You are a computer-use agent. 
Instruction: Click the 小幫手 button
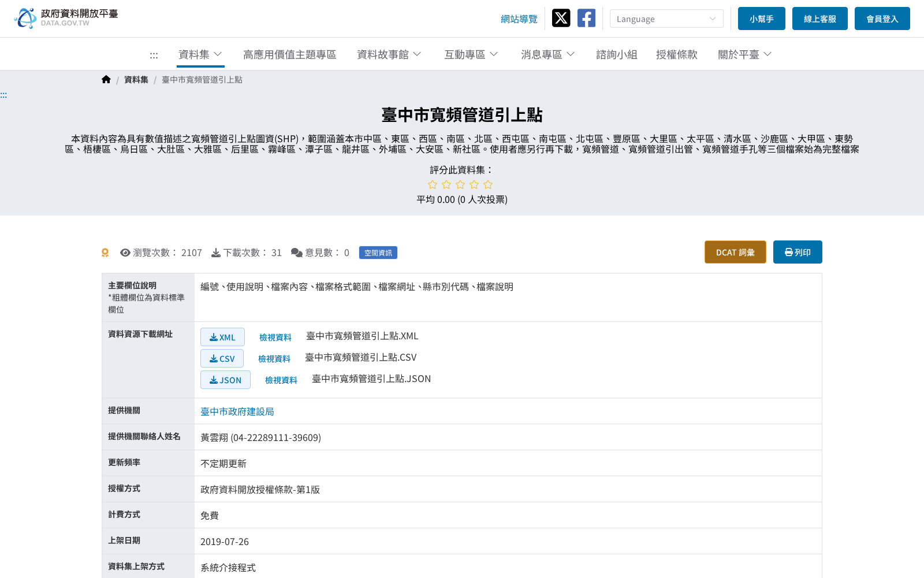[x=762, y=18]
